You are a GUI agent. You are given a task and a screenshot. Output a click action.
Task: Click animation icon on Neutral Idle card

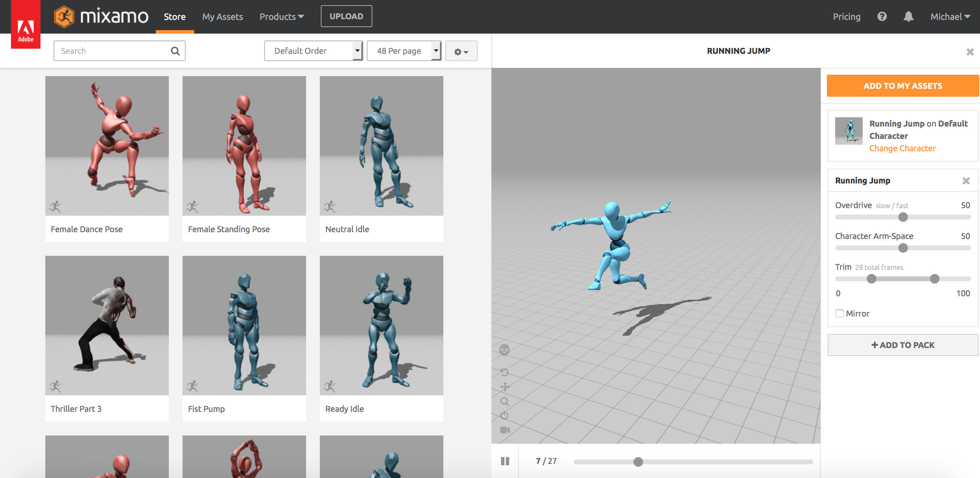(x=330, y=206)
